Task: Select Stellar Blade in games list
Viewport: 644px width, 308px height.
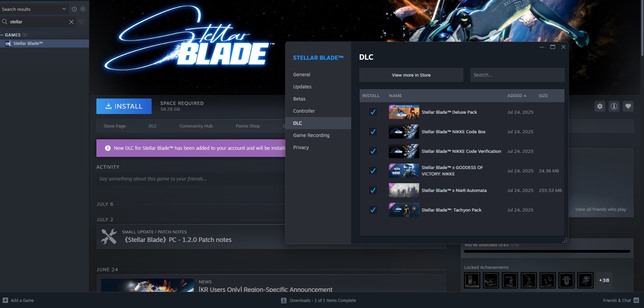Action: pyautogui.click(x=44, y=44)
